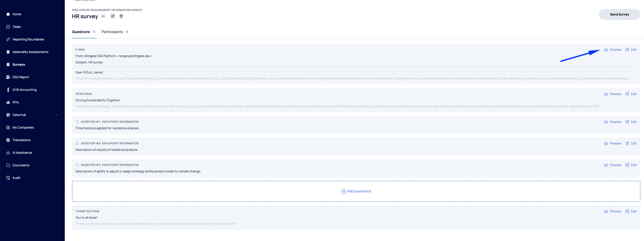Click the en language badge
Screen dimensions: 644x241
[103, 16]
